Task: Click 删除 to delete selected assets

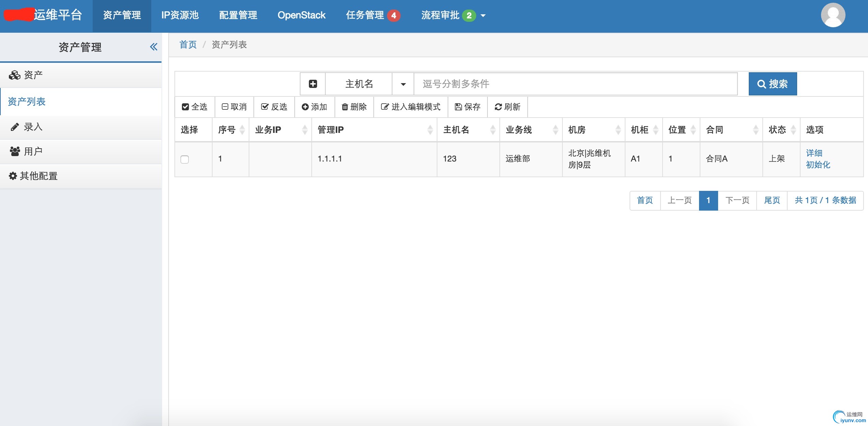Action: 354,107
